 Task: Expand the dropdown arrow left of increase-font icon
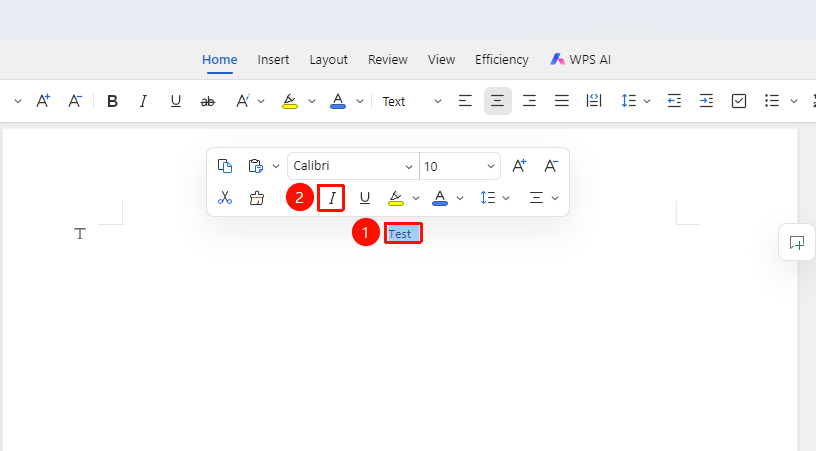[18, 101]
